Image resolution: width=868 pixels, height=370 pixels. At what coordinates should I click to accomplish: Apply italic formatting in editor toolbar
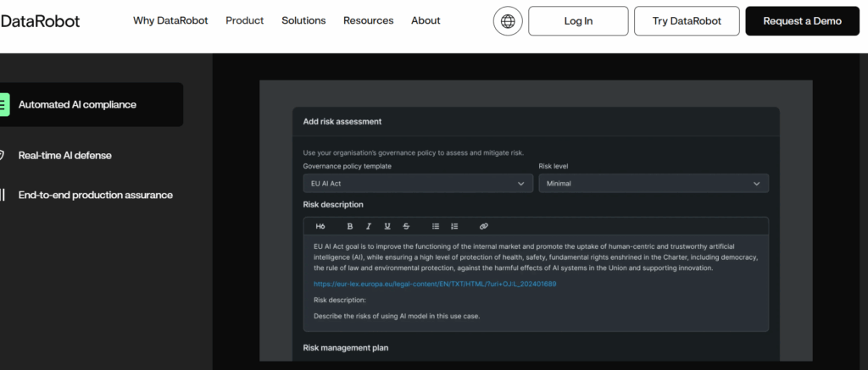point(369,226)
